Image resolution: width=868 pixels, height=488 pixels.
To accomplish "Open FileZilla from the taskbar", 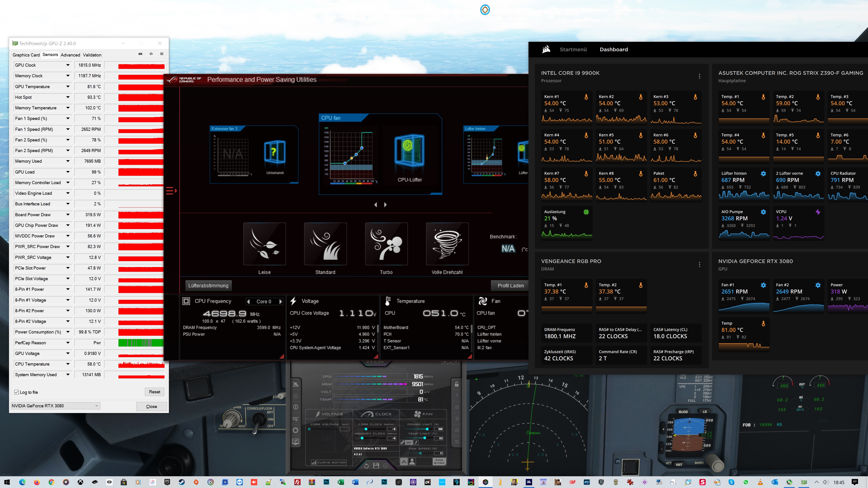I will [297, 482].
